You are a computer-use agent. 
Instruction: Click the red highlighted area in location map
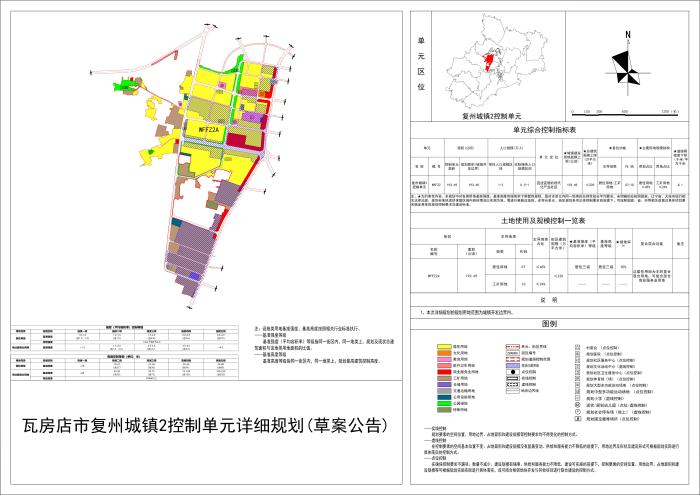tap(491, 61)
